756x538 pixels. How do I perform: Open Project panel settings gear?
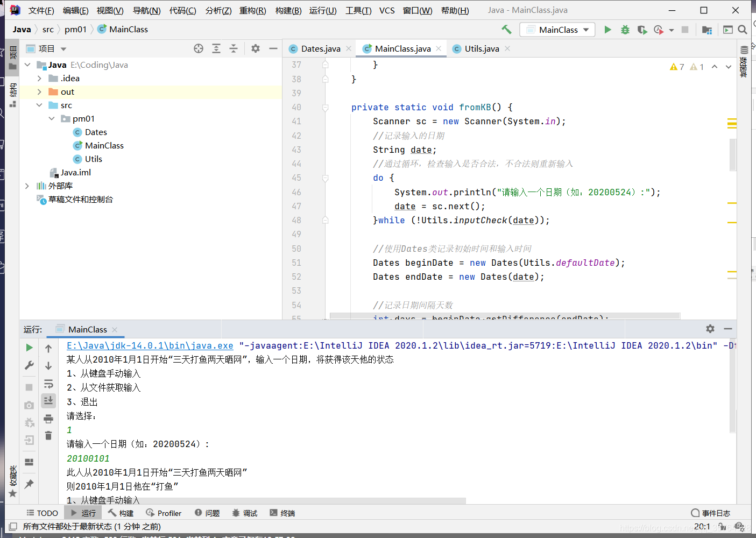pos(256,48)
